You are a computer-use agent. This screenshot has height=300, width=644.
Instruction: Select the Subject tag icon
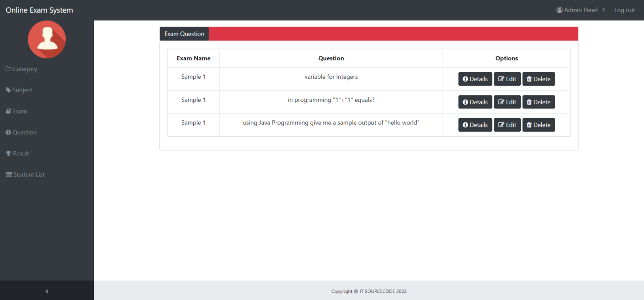coord(8,90)
